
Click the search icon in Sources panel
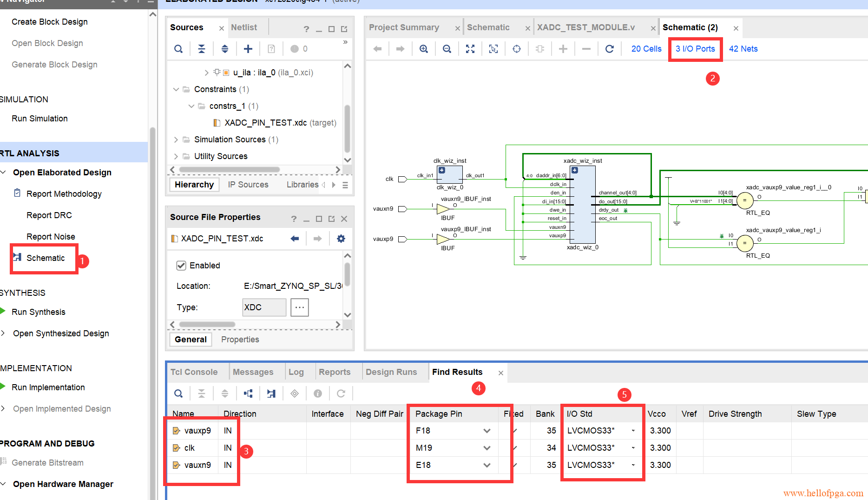178,49
